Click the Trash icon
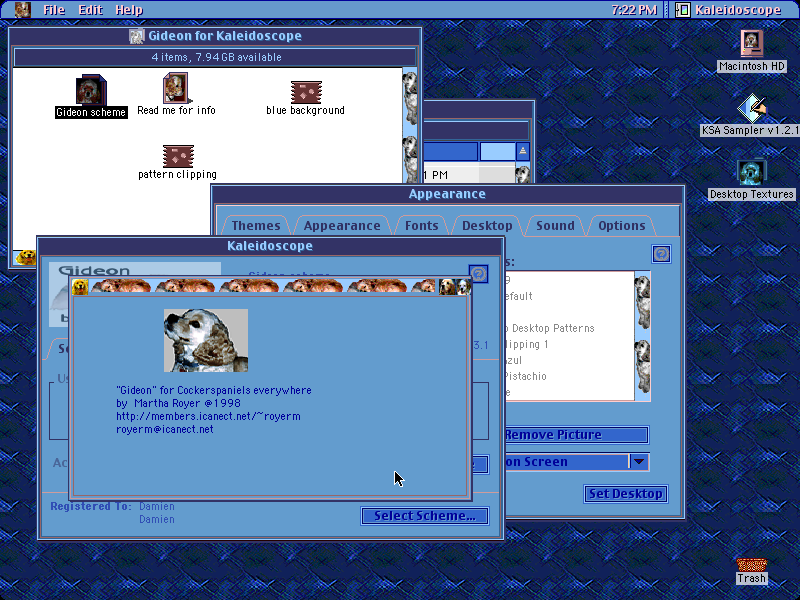This screenshot has width=800, height=600. (x=752, y=565)
